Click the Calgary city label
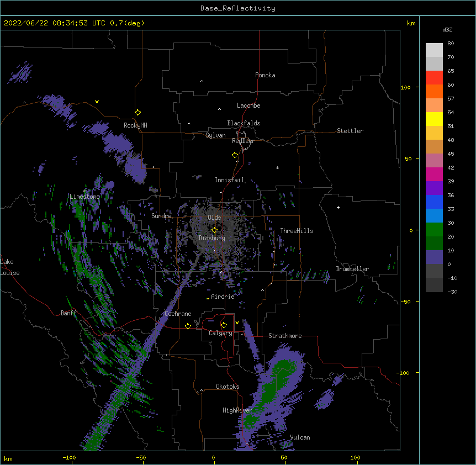The image size is (476, 465). point(220,333)
